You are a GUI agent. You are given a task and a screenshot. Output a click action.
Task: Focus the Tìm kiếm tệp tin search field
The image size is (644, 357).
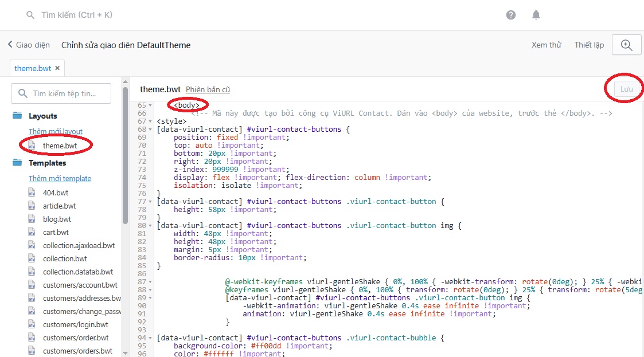click(x=61, y=93)
